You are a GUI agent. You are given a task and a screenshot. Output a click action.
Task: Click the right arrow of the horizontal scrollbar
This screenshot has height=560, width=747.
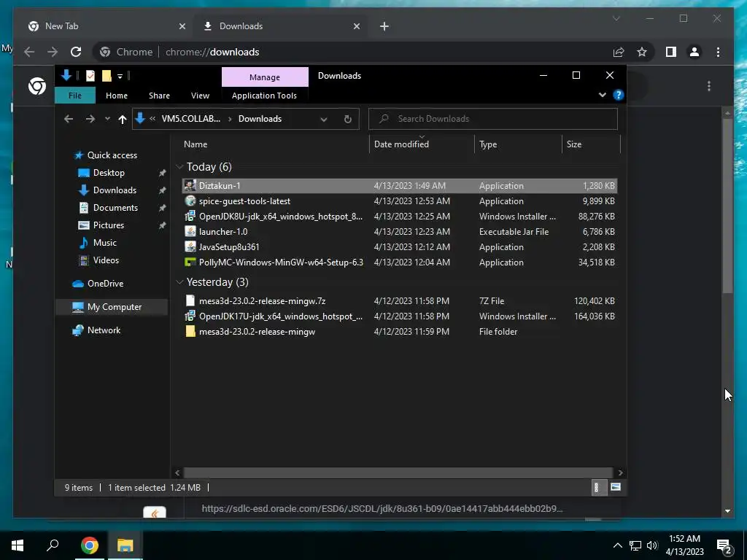point(620,472)
